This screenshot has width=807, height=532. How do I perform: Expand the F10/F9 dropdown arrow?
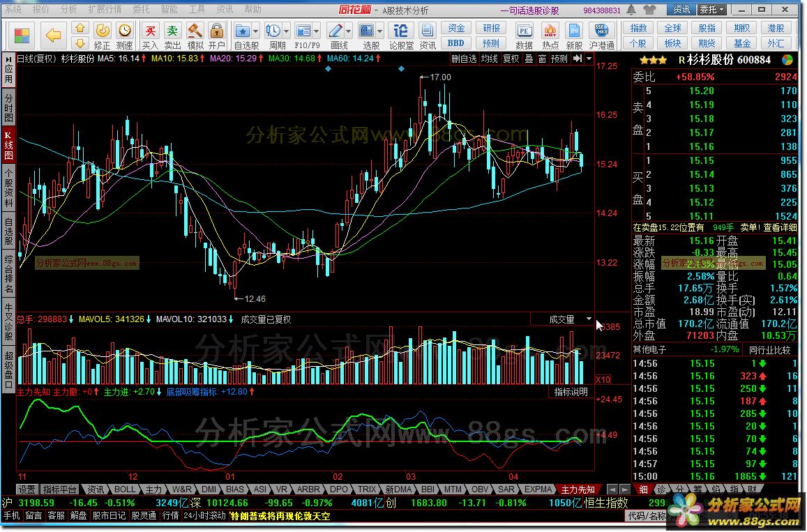coord(317,31)
